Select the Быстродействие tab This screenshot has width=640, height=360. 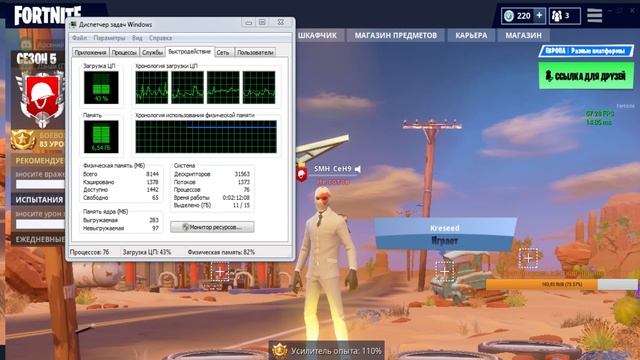(190, 51)
